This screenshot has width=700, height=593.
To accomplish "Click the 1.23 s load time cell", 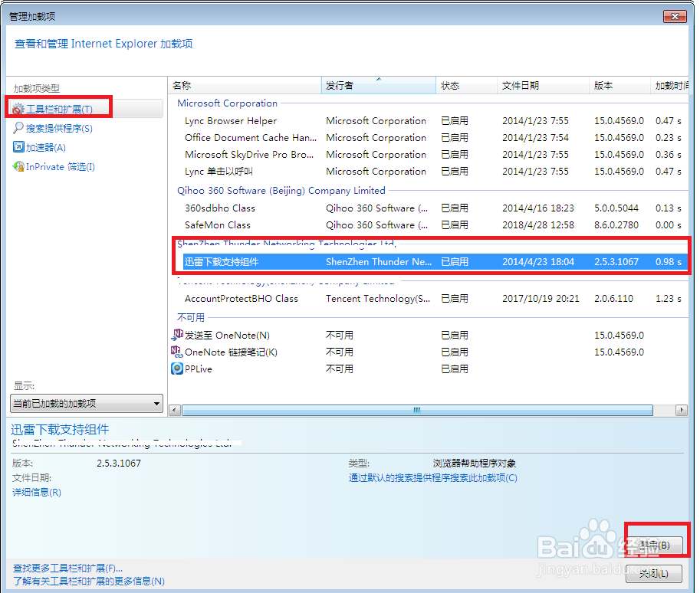I will (x=669, y=299).
